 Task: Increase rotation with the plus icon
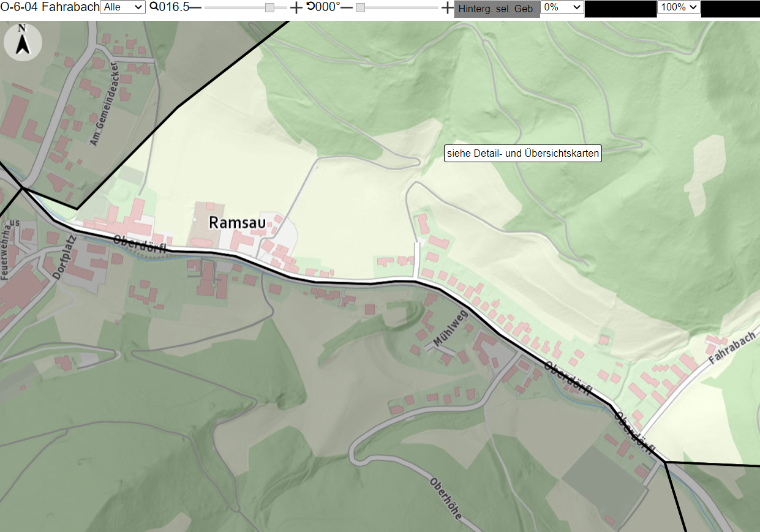coord(448,7)
